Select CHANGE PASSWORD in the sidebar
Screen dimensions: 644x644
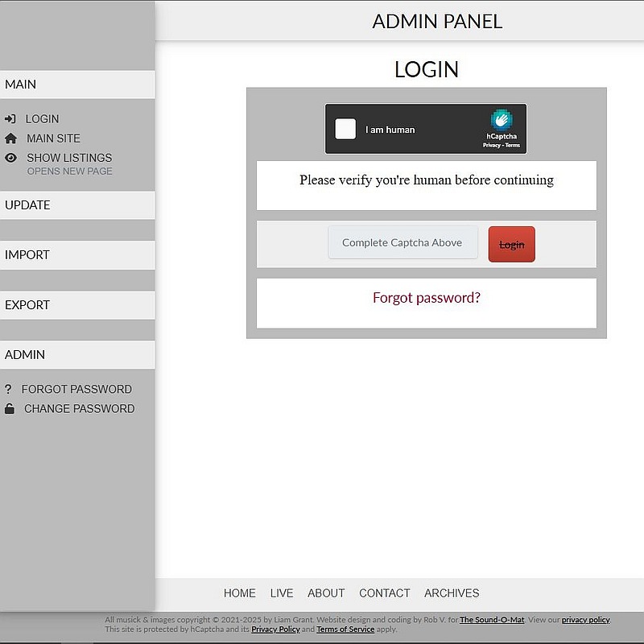click(x=79, y=409)
